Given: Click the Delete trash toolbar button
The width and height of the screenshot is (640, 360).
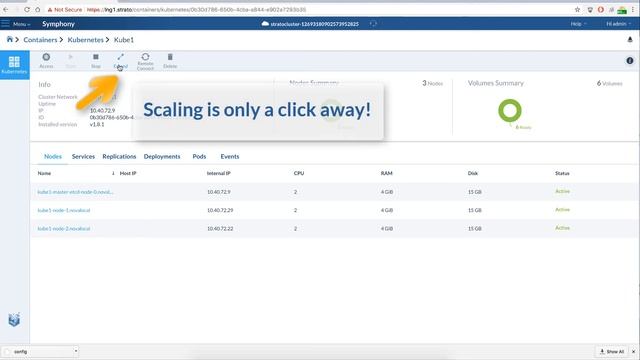Looking at the screenshot, I should pyautogui.click(x=170, y=60).
